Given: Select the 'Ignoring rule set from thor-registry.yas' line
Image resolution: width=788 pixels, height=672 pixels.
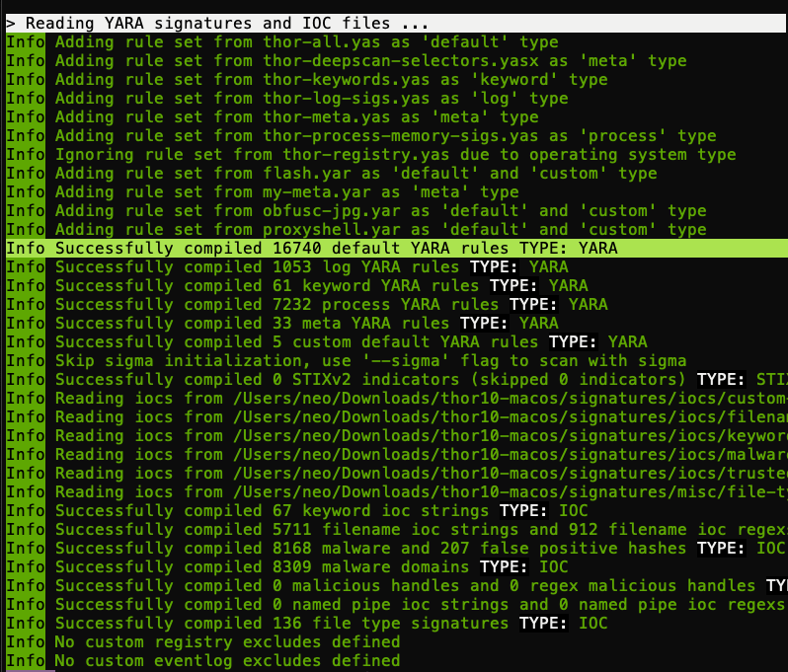Looking at the screenshot, I should pos(395,155).
